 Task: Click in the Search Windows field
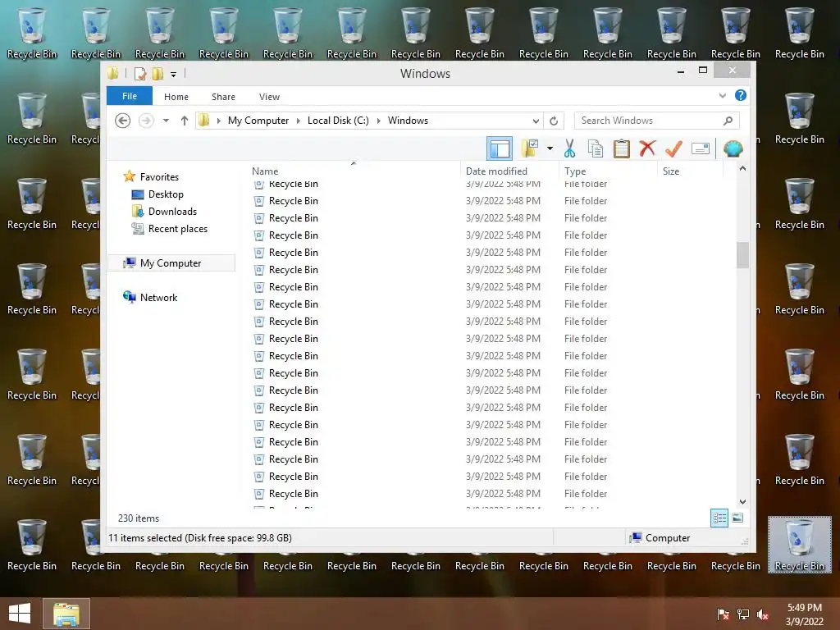click(x=657, y=121)
